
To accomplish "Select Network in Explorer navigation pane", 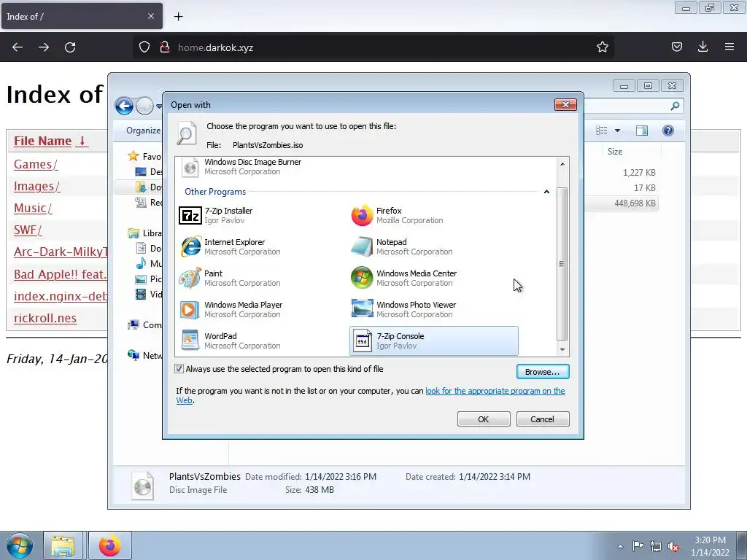I will (x=145, y=355).
